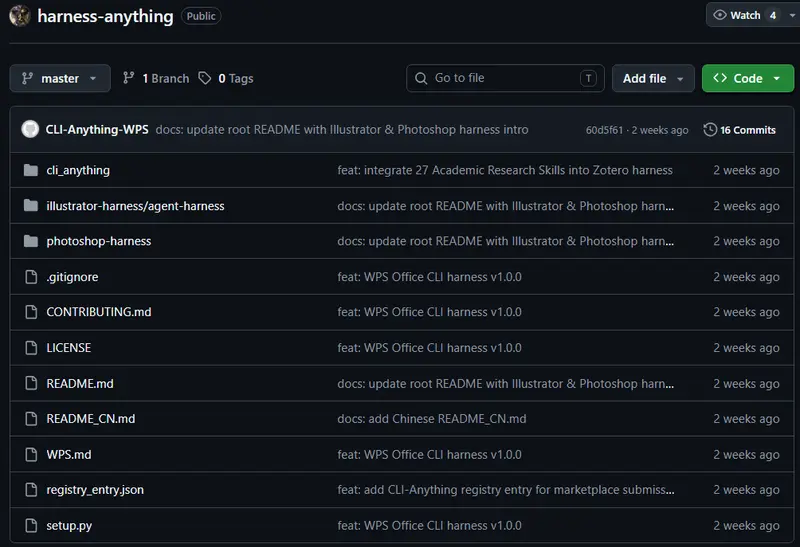Open the CLI-Anything registry entry commit message

506,489
